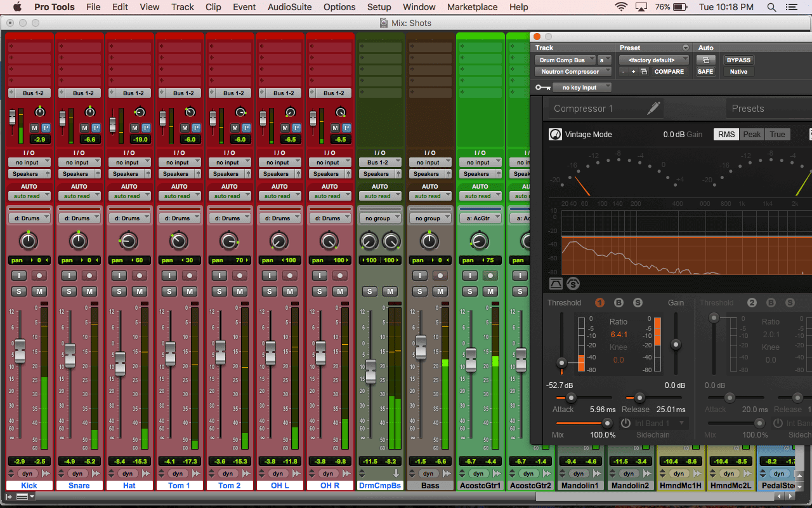
Task: Click the Hat channel pan knob
Action: pos(129,241)
